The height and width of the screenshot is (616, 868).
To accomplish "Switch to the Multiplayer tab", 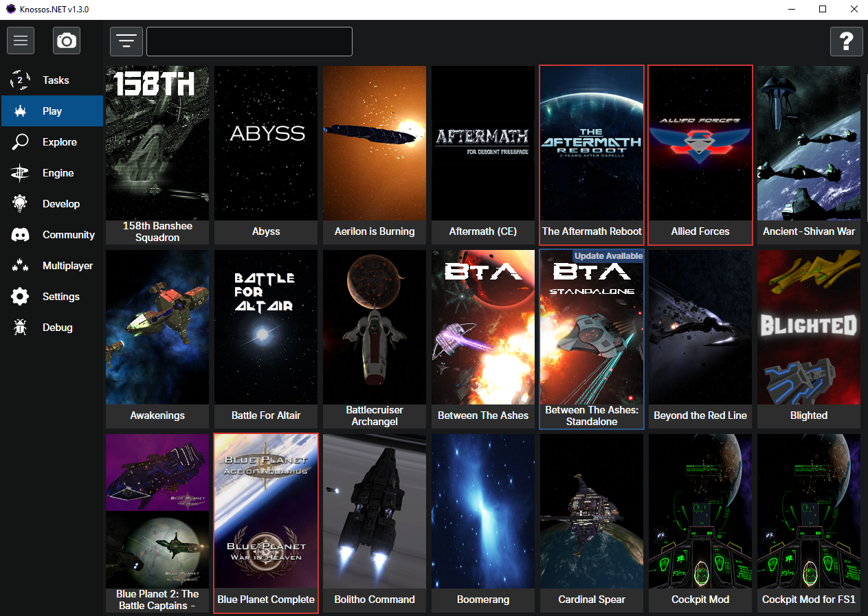I will tap(52, 266).
